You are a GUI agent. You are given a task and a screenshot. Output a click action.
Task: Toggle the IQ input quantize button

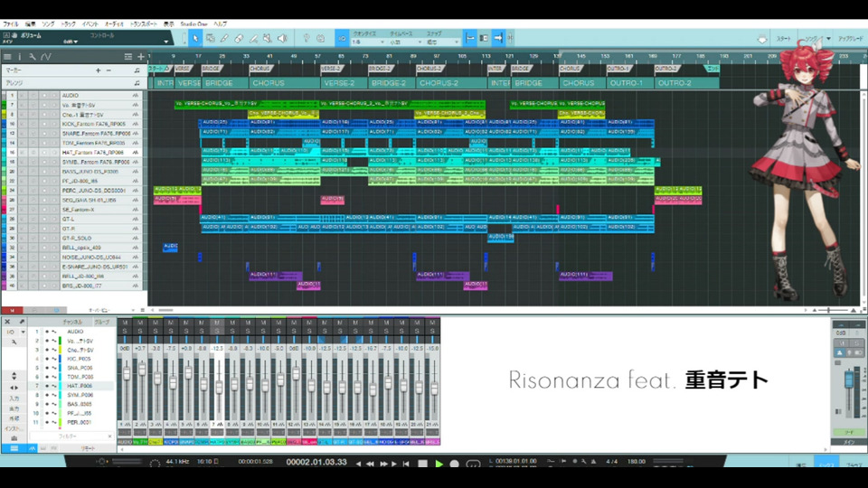tap(342, 38)
